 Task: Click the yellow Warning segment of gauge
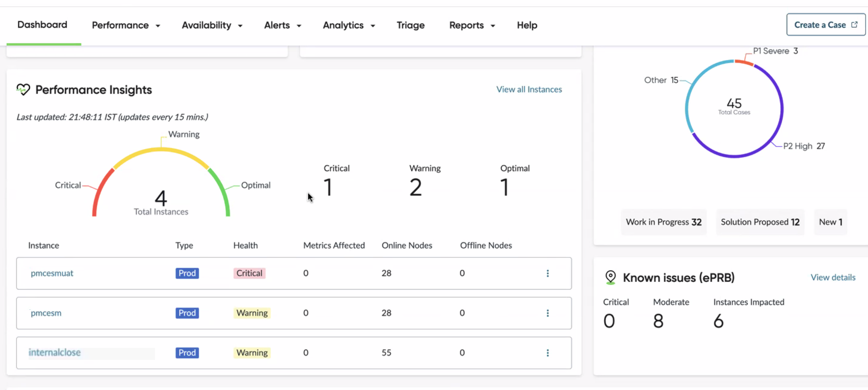click(x=161, y=150)
